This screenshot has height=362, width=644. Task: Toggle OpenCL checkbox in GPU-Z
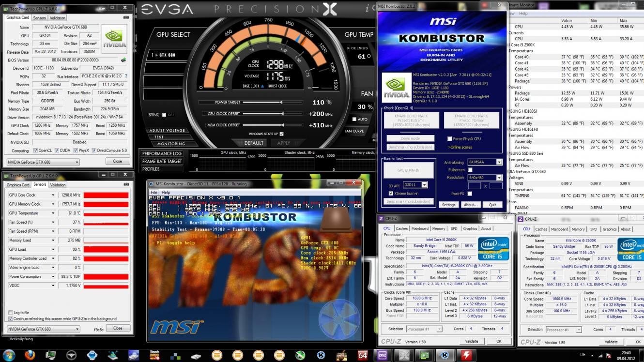click(x=36, y=151)
